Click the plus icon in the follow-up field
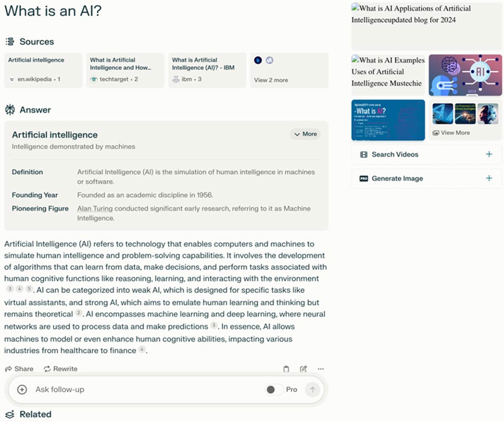The width and height of the screenshot is (504, 422). (x=21, y=390)
